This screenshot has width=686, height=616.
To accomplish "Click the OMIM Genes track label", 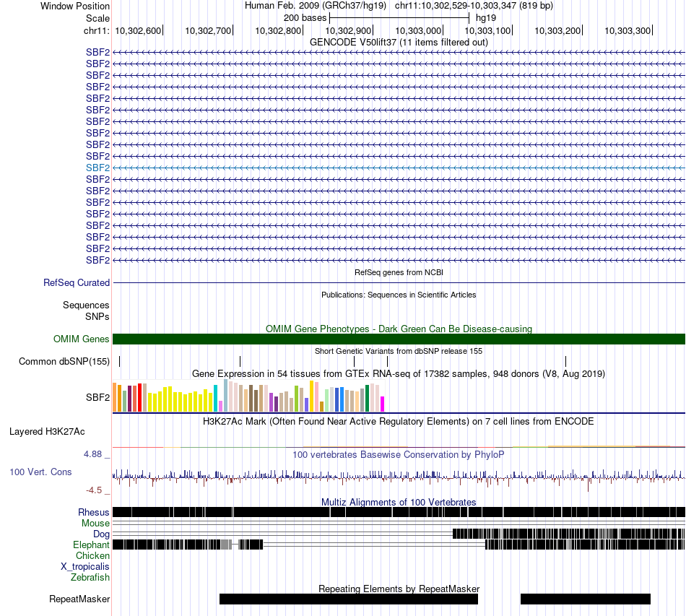I will (82, 339).
